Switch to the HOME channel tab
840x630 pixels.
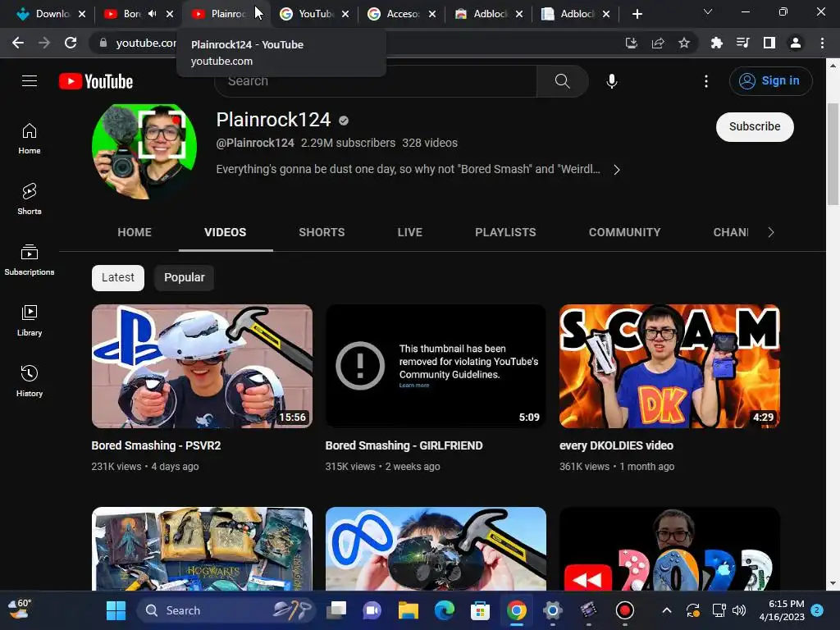tap(135, 232)
